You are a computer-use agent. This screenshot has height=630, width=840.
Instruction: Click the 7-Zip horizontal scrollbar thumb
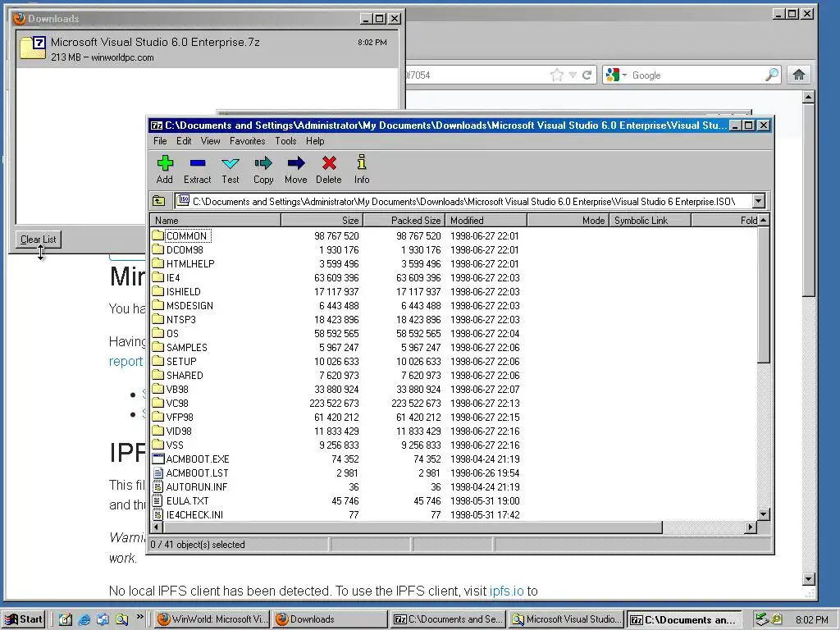(x=413, y=527)
